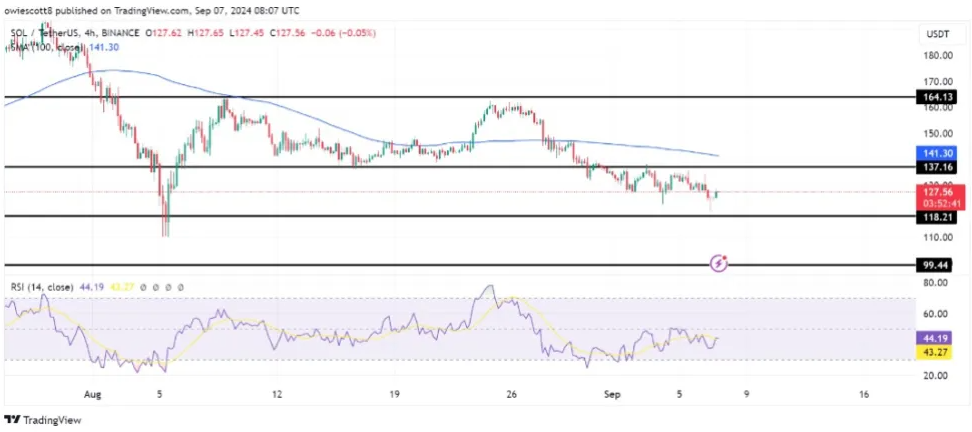Select the RSI (14, close) indicator legend

(x=40, y=288)
